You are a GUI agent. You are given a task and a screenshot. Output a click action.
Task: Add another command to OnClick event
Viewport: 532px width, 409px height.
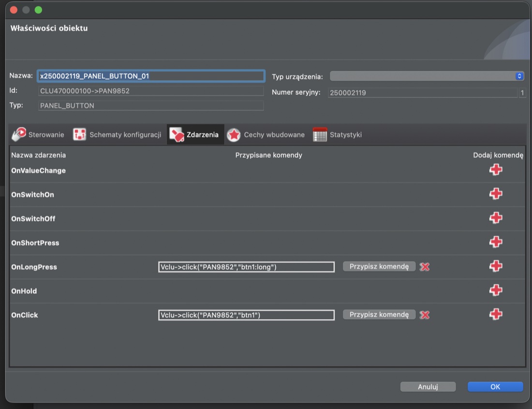496,314
